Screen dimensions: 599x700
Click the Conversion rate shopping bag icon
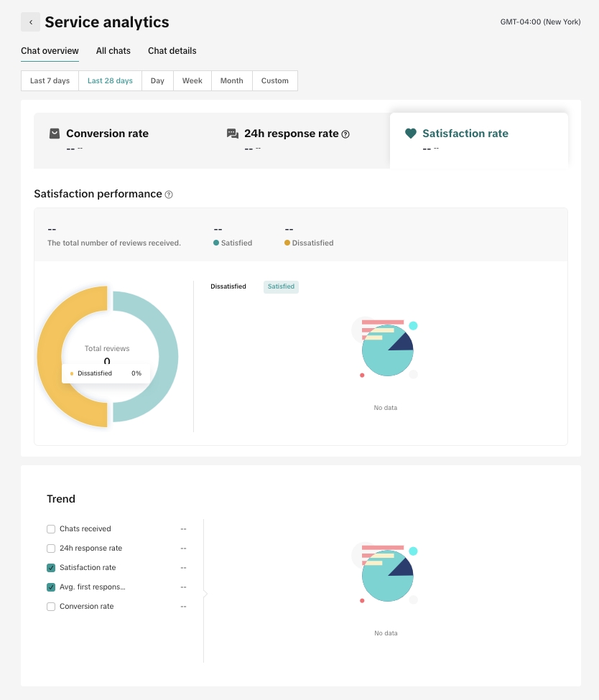click(54, 134)
